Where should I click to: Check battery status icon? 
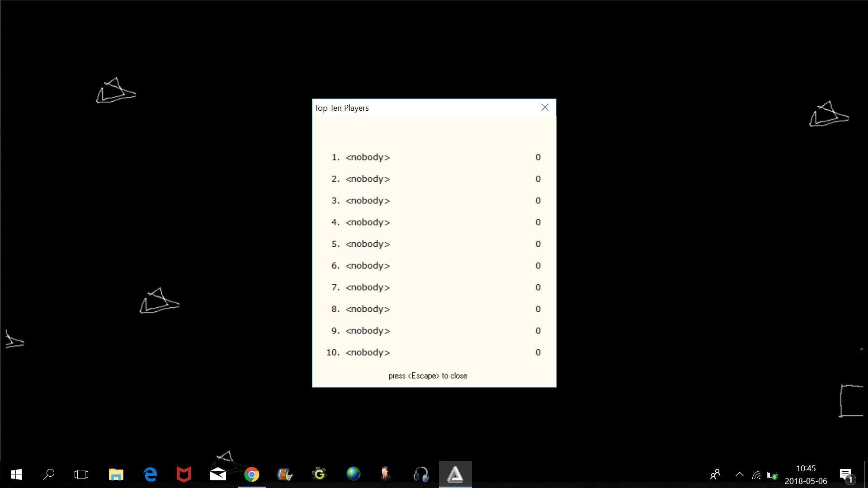point(772,475)
